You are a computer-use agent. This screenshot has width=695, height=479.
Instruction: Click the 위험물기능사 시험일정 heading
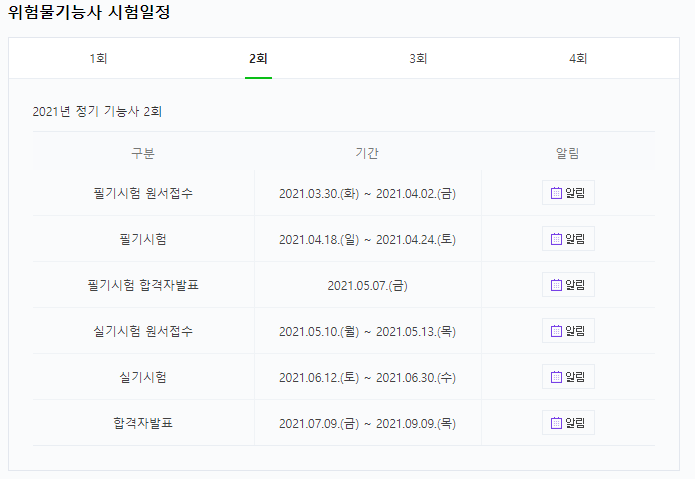[x=89, y=12]
